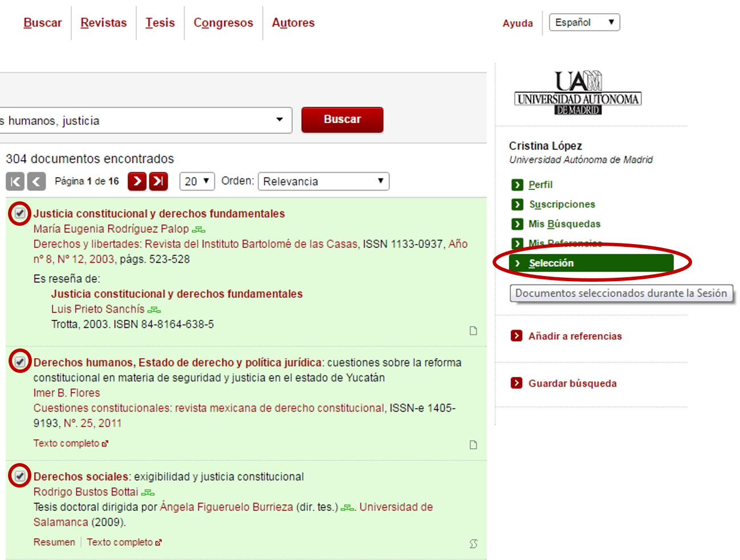
Task: Uncheck Justicia constitucional y derechos fundamentales result
Action: coord(20,213)
